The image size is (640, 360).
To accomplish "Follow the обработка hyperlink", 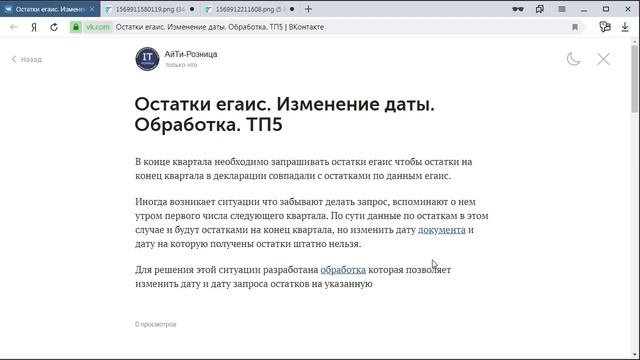I will 343,270.
